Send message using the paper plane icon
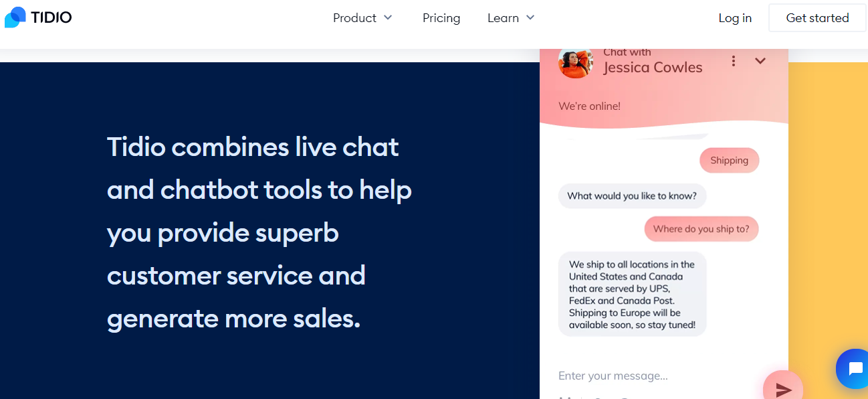The height and width of the screenshot is (399, 868). coord(782,388)
